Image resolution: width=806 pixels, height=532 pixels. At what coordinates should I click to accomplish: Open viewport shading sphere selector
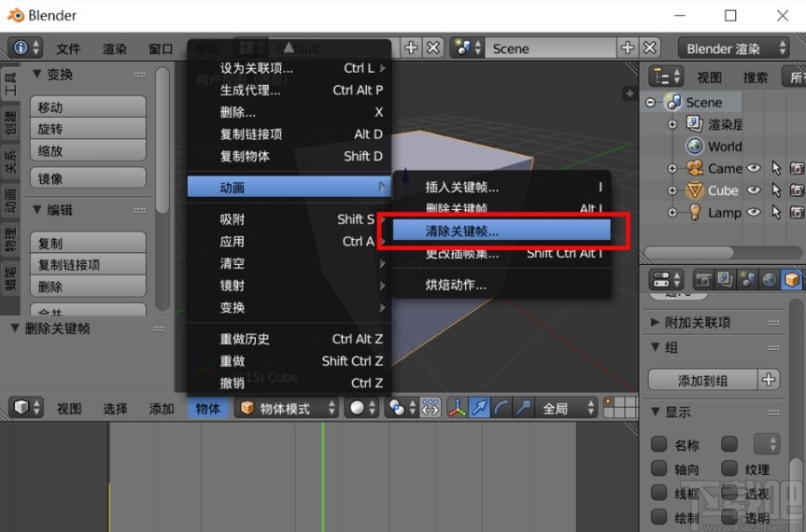click(x=361, y=408)
